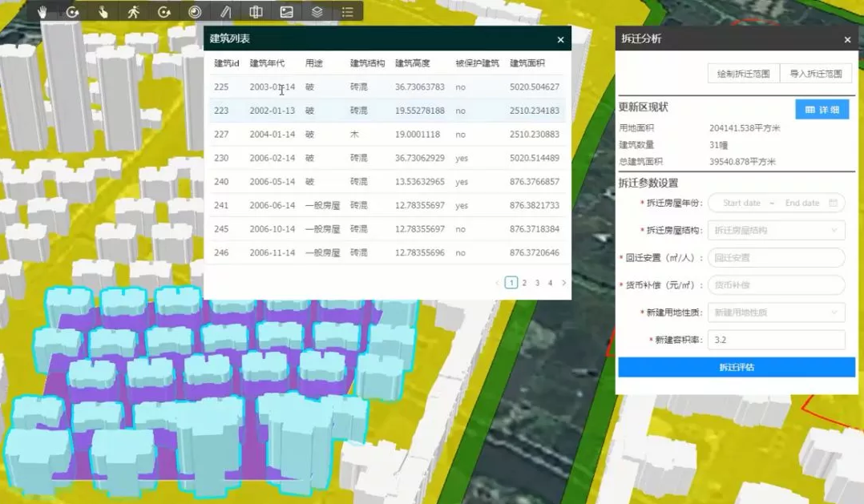Click the previous page arrow
The height and width of the screenshot is (504, 864).
[x=497, y=283]
